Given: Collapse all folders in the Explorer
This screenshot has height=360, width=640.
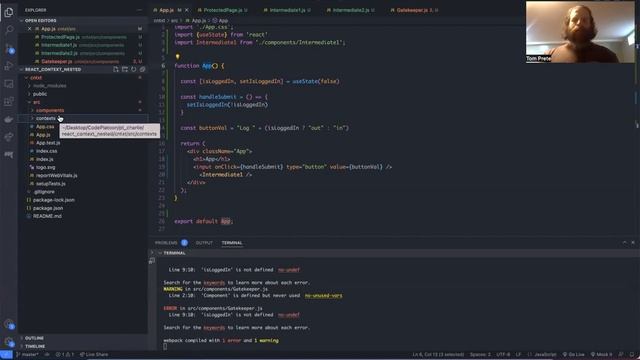Looking at the screenshot, I should coord(142,69).
